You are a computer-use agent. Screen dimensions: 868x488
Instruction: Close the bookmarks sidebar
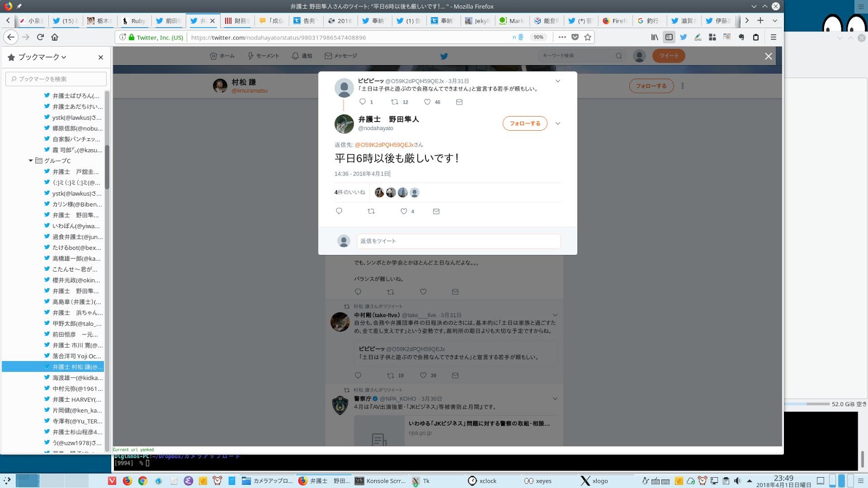click(x=100, y=57)
